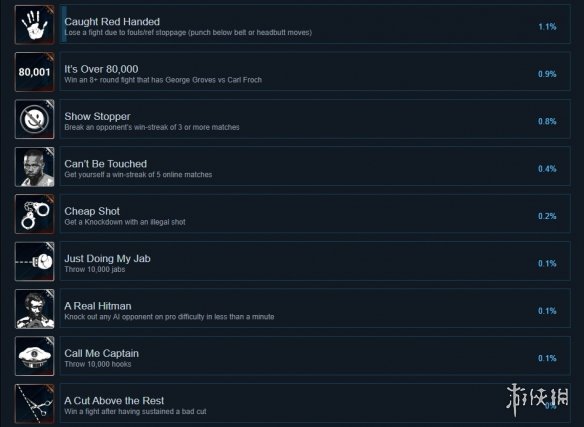Select the 0.9% completion percentage

point(547,74)
